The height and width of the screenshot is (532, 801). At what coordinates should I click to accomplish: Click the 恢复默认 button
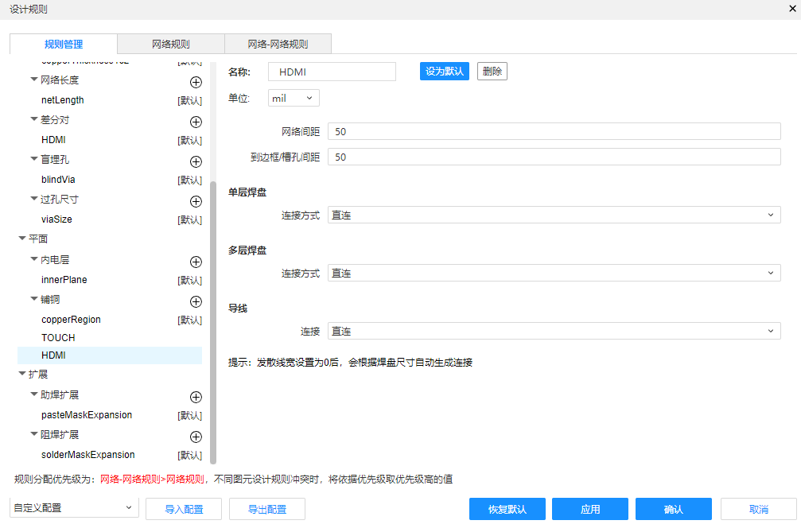(507, 509)
